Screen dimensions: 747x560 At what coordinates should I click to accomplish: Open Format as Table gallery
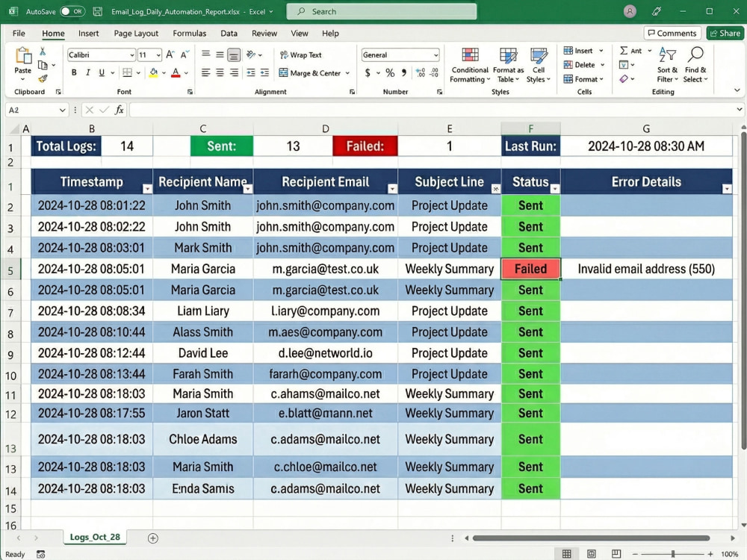pos(508,65)
